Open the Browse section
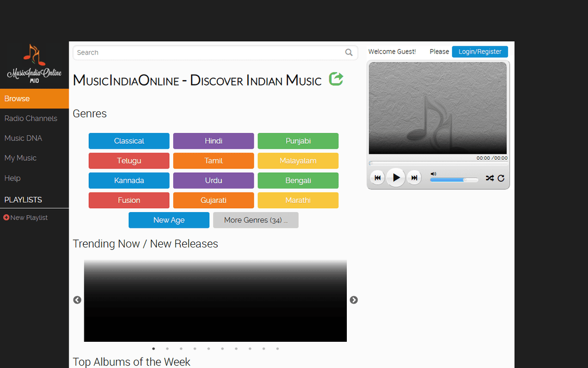Screen dimensions: 588x368 pyautogui.click(x=34, y=98)
